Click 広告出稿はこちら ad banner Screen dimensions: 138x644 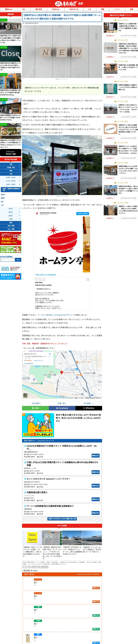[x=11, y=238]
